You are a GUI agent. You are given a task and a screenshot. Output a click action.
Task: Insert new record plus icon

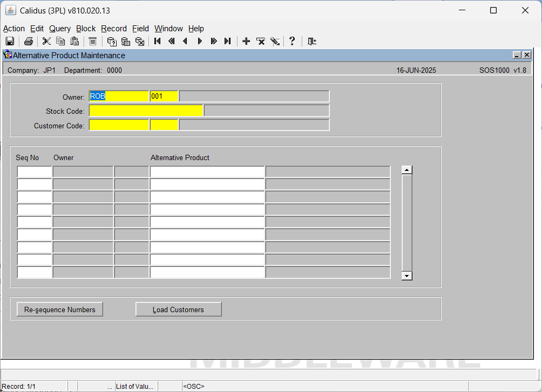click(x=246, y=42)
